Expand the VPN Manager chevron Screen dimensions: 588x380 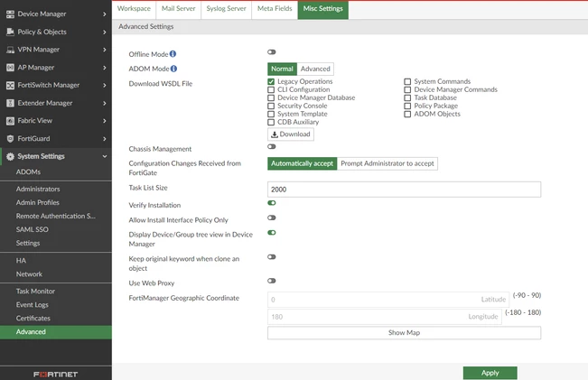coord(105,50)
